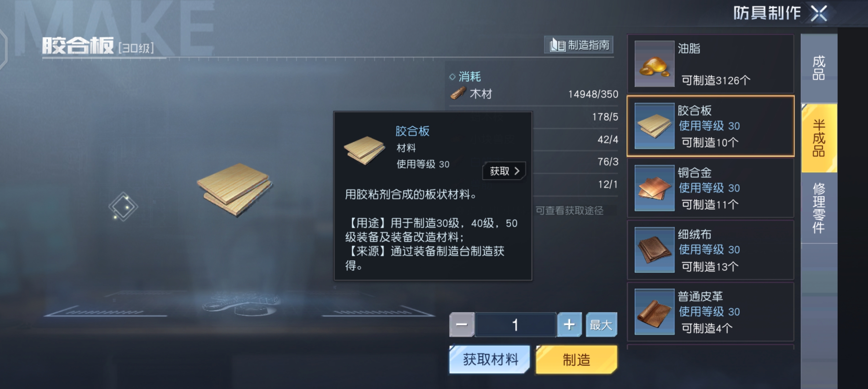Screen dimensions: 868x389
Task: Click the 铜合金 copper alloy icon
Action: coord(654,188)
